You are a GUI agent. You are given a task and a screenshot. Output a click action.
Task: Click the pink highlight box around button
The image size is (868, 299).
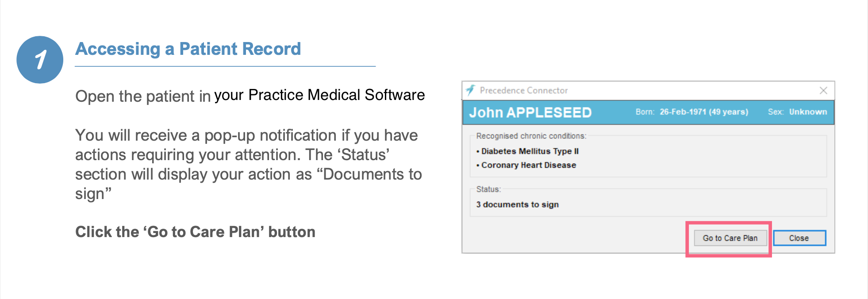729,239
